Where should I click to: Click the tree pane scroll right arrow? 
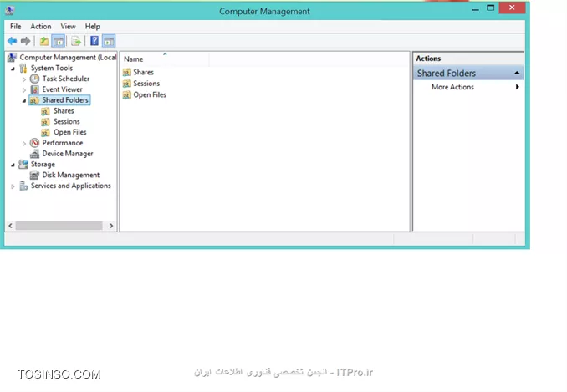tap(111, 226)
